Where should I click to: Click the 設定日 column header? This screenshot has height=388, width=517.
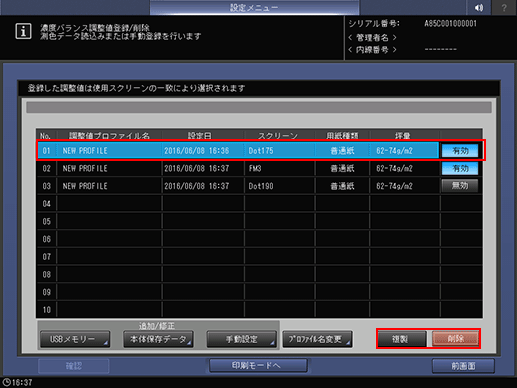[199, 136]
